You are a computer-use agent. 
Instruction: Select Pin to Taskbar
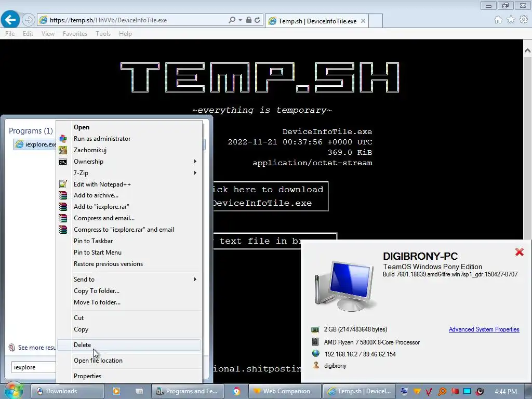129,241
